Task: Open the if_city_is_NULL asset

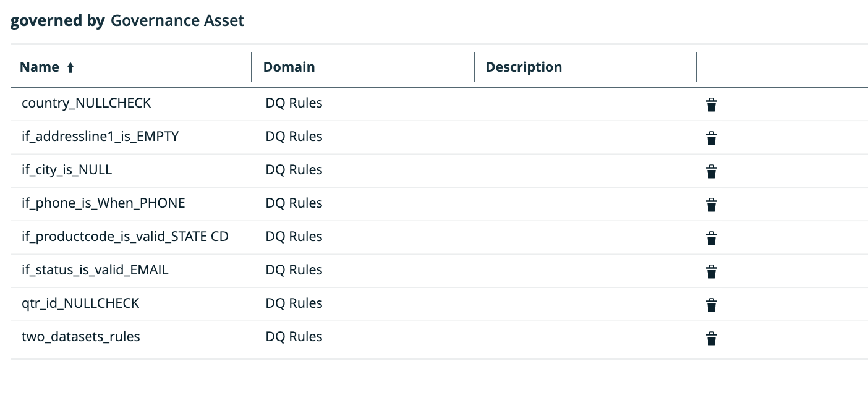Action: click(67, 170)
